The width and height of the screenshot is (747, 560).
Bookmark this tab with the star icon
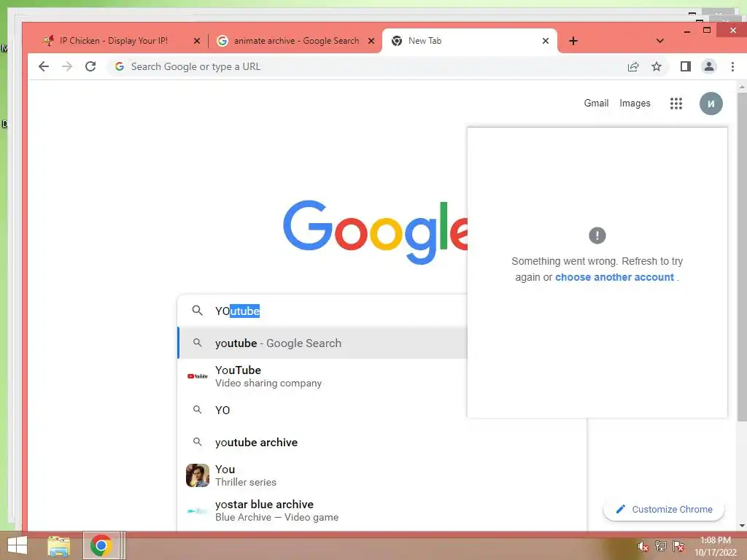(657, 66)
